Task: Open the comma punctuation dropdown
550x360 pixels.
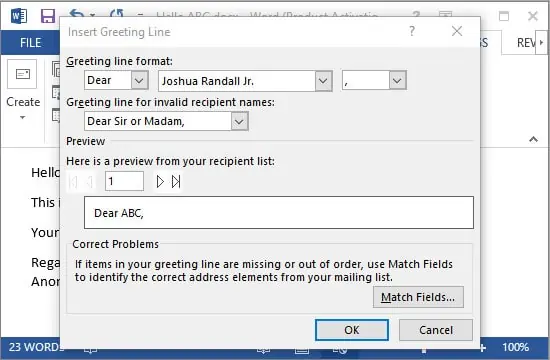Action: (x=397, y=80)
